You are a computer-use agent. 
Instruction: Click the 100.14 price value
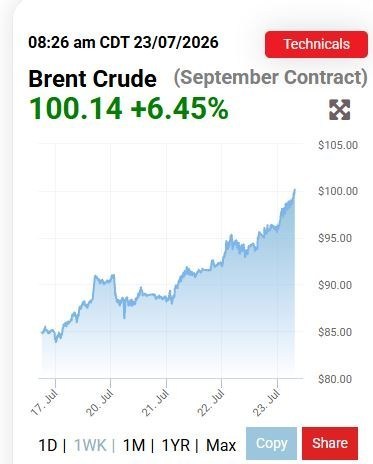76,108
